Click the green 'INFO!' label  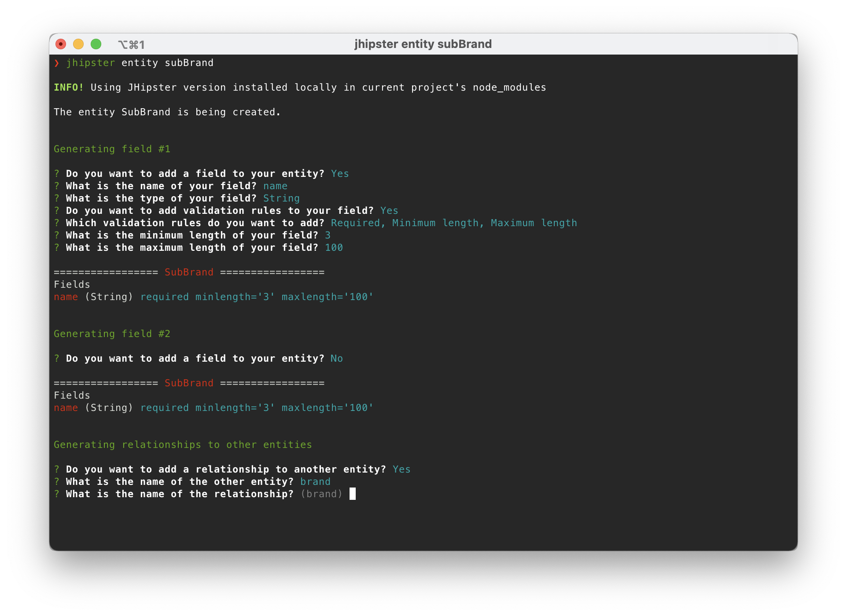[69, 88]
